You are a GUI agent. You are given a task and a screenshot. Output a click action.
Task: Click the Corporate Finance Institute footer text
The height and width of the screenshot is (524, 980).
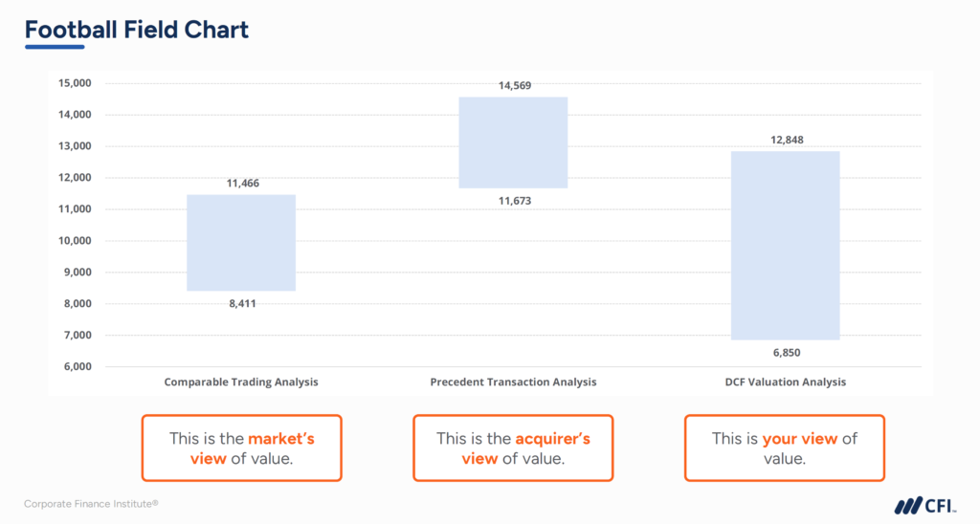[x=91, y=503]
